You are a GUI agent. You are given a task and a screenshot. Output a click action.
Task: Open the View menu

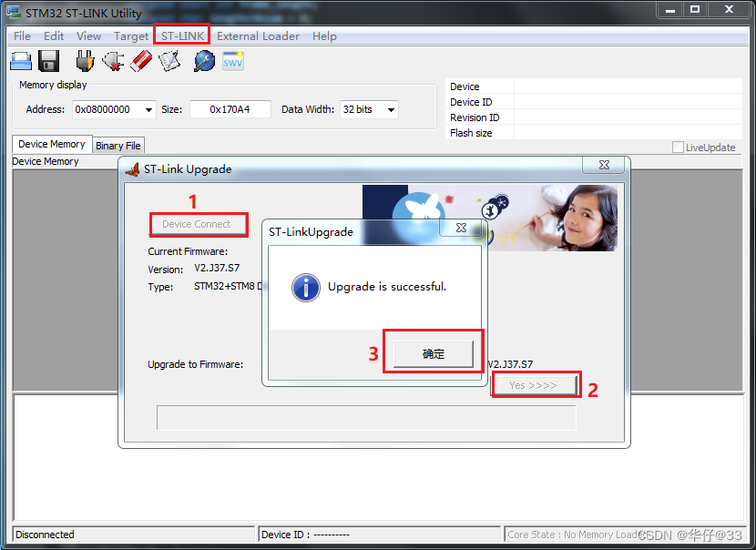(x=88, y=36)
